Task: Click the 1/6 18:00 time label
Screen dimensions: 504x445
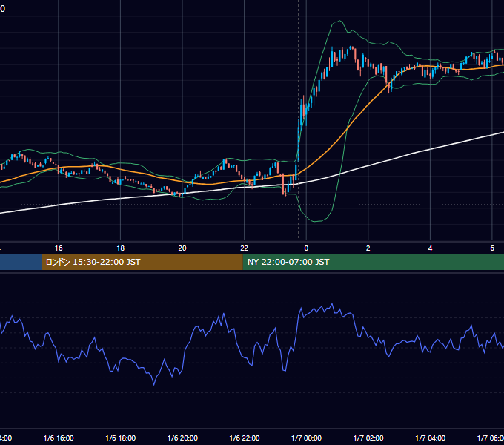Action: click(x=121, y=438)
